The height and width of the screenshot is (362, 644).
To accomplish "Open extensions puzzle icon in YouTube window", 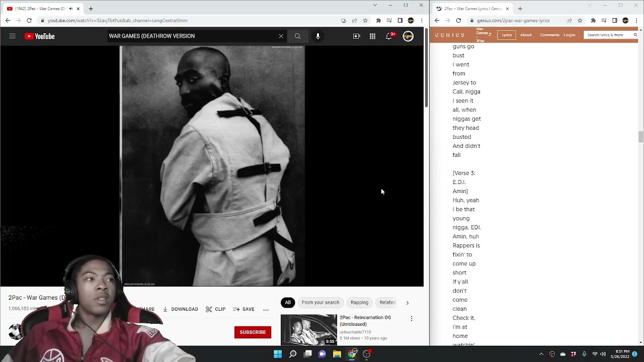I will click(x=378, y=21).
